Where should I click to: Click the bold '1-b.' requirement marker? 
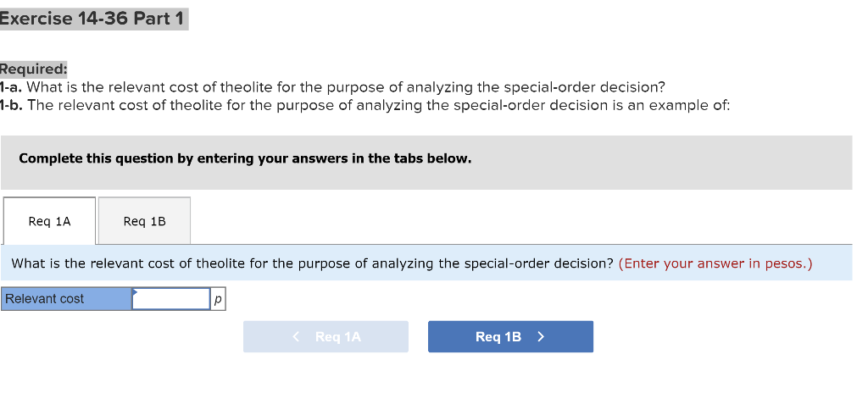pyautogui.click(x=11, y=105)
